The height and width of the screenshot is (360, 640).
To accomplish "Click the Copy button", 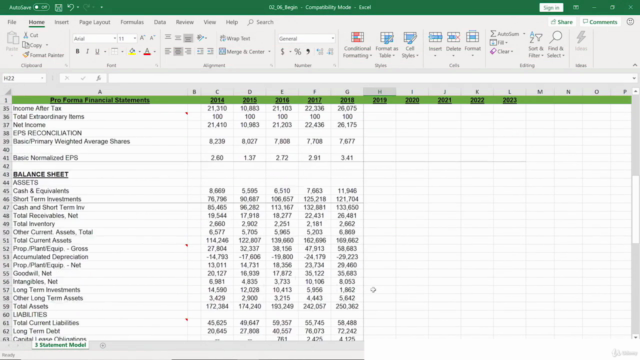I will pyautogui.click(x=33, y=45).
